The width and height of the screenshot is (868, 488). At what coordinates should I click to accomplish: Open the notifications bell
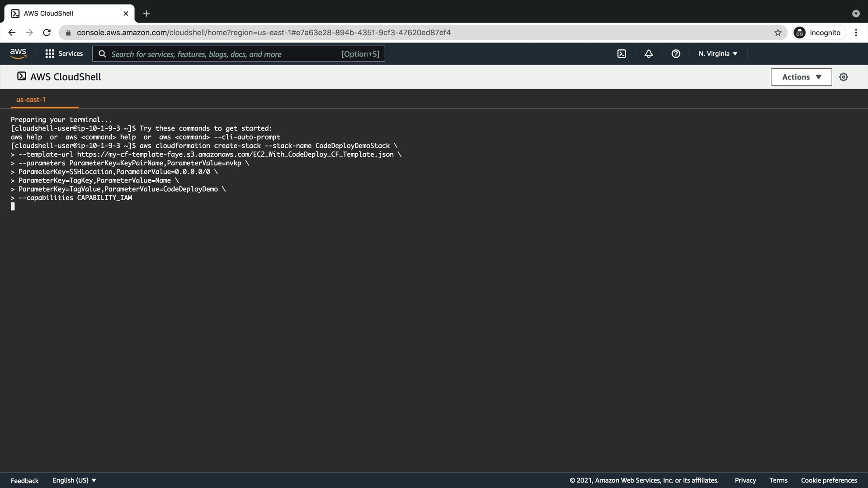pos(649,54)
